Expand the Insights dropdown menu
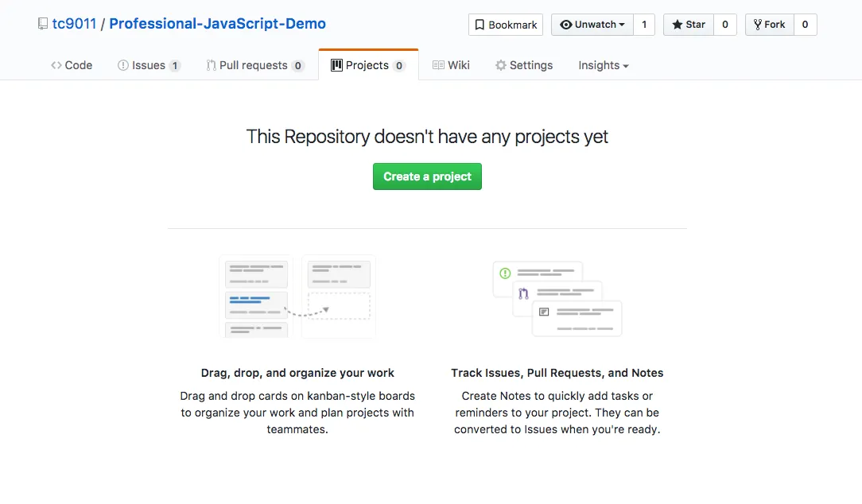862x504 pixels. [x=603, y=65]
